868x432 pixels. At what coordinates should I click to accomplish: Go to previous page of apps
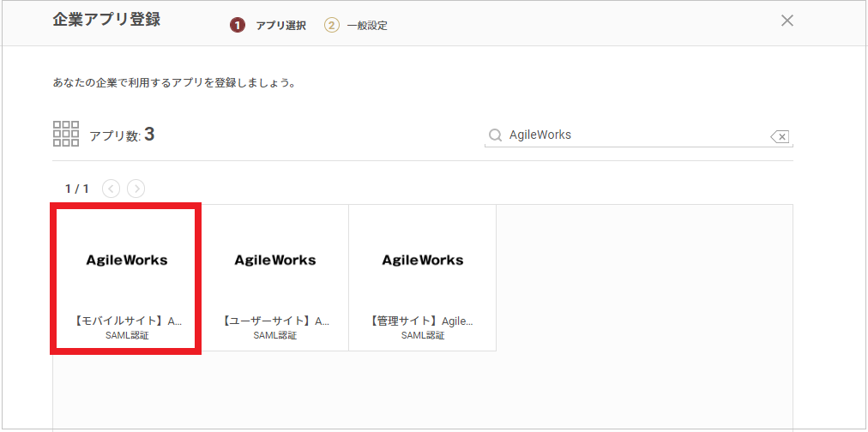click(112, 189)
